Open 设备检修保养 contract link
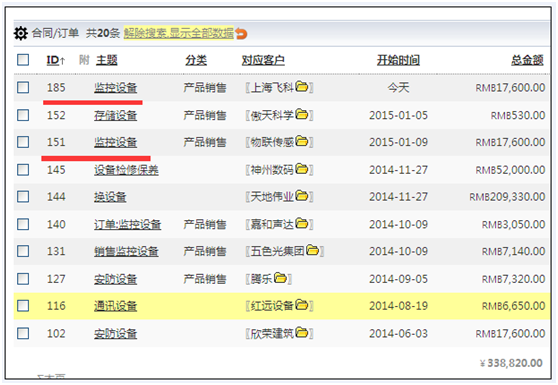This screenshot has height=385, width=558. [126, 170]
